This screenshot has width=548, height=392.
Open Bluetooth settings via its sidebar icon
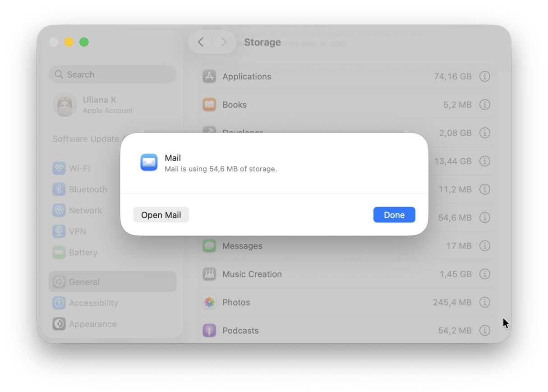[x=59, y=189]
